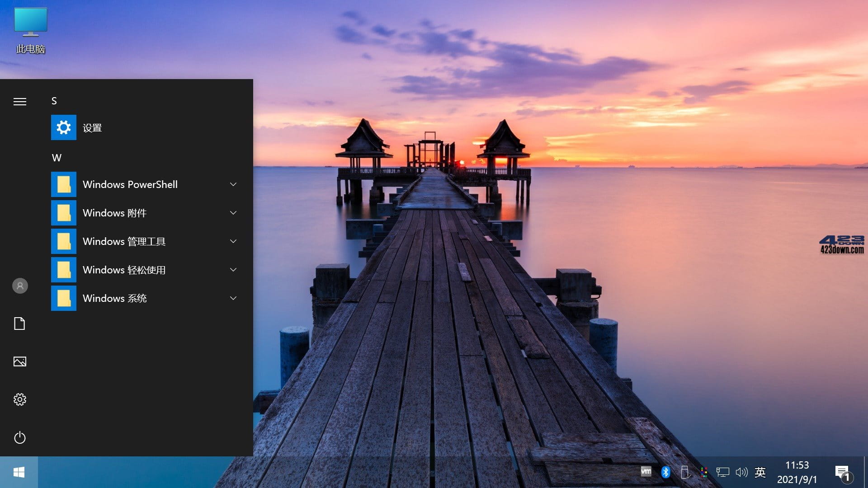Open the network status tray icon
This screenshot has height=488, width=868.
click(x=722, y=473)
